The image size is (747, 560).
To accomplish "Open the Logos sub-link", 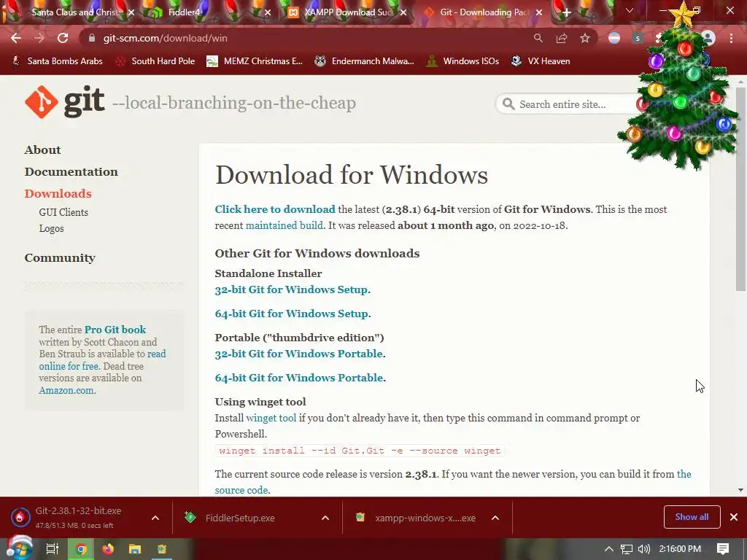I will pyautogui.click(x=52, y=228).
